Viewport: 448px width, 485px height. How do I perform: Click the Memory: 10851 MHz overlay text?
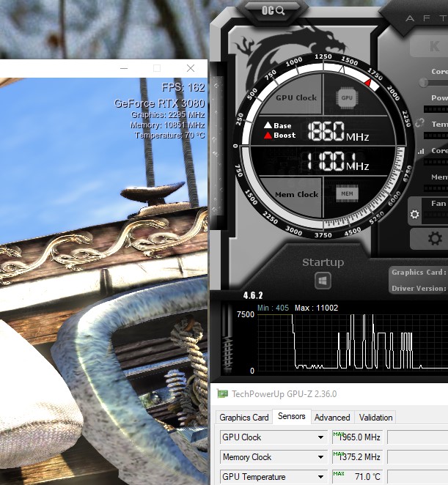[167, 125]
